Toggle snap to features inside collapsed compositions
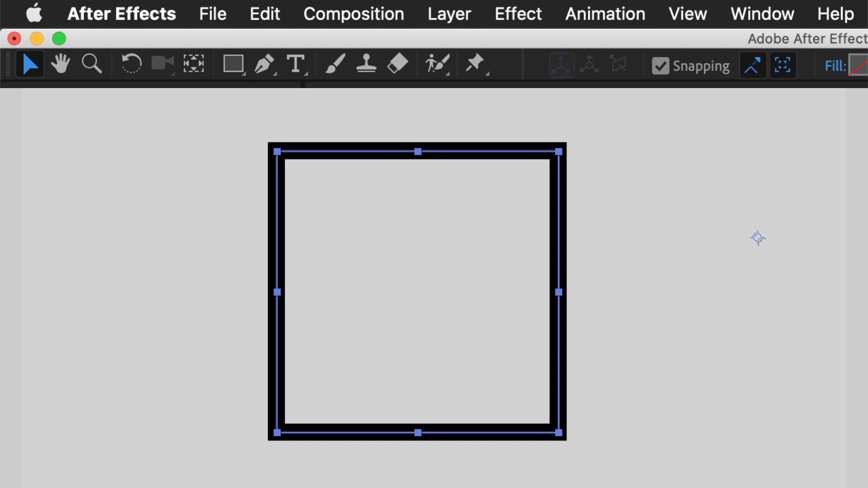The width and height of the screenshot is (868, 488). click(x=783, y=66)
